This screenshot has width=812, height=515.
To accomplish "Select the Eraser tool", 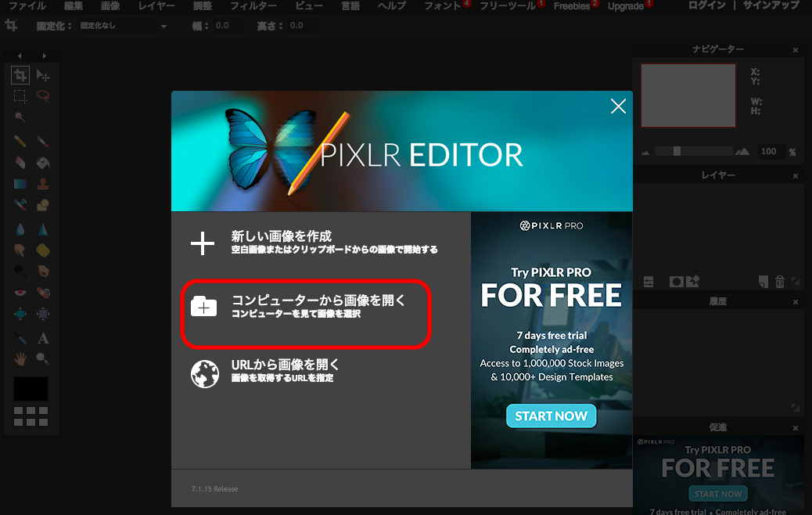I will (x=20, y=163).
